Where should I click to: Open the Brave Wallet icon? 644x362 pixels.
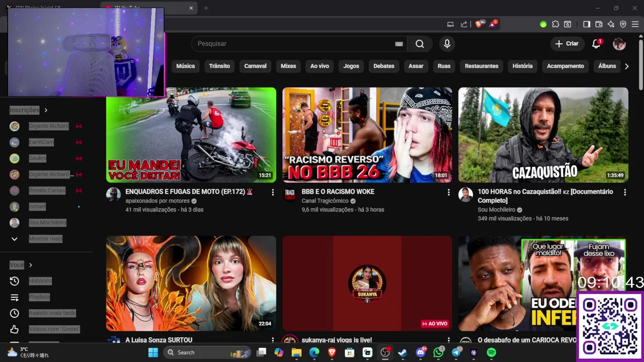(x=599, y=24)
